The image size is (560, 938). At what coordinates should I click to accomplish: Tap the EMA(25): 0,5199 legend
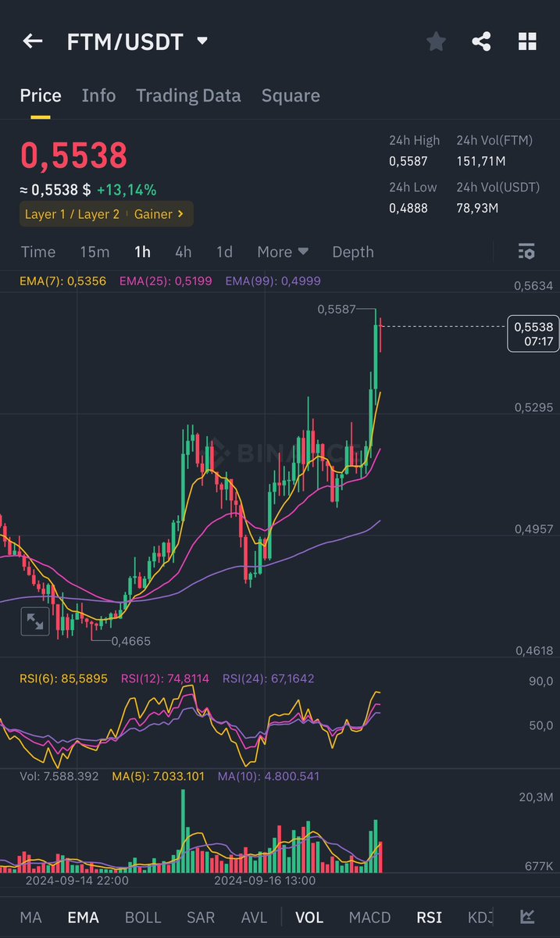[x=166, y=281]
